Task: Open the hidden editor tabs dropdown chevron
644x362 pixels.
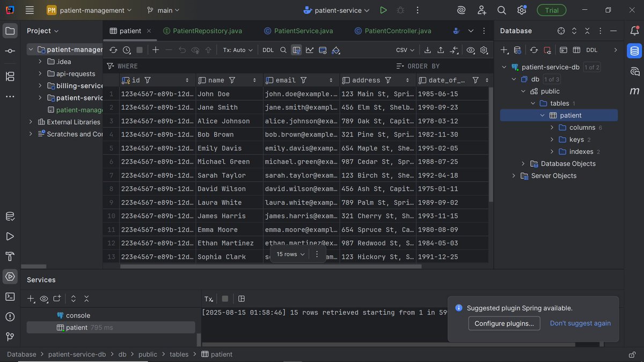Action: pos(471,31)
